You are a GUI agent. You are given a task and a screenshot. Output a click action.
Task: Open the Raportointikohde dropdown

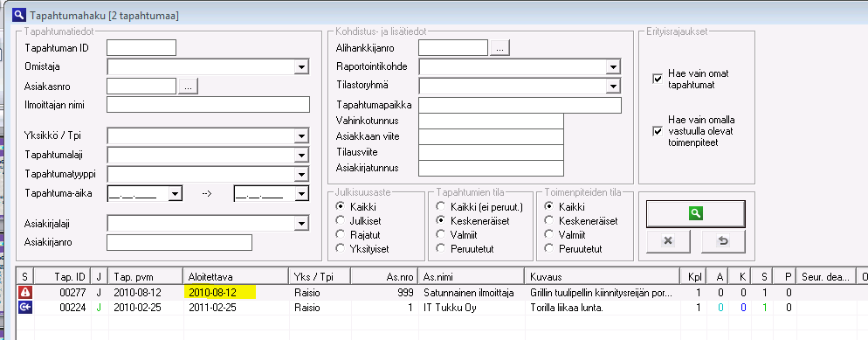612,67
